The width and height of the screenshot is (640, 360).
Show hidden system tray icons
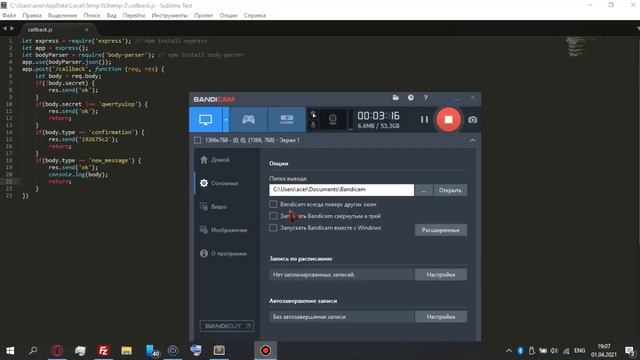click(509, 351)
